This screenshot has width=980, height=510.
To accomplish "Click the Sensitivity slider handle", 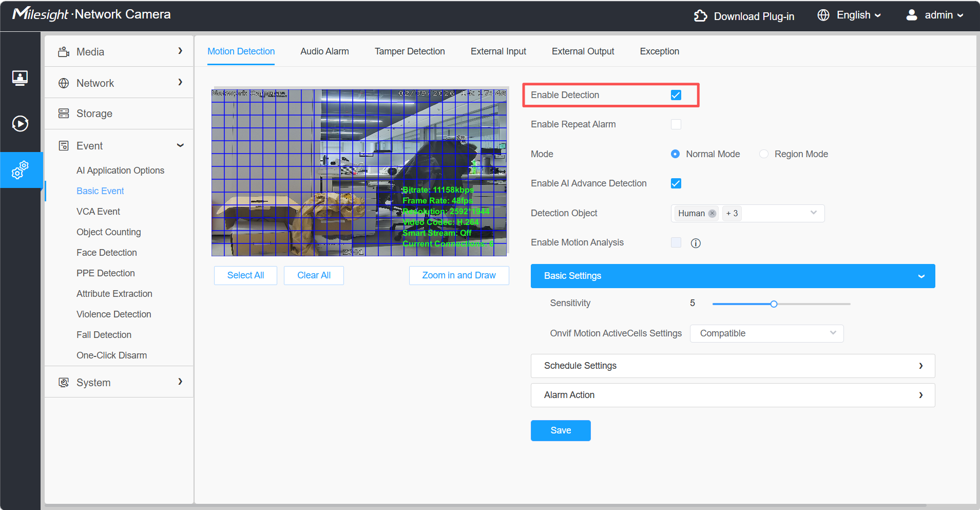I will pos(774,304).
